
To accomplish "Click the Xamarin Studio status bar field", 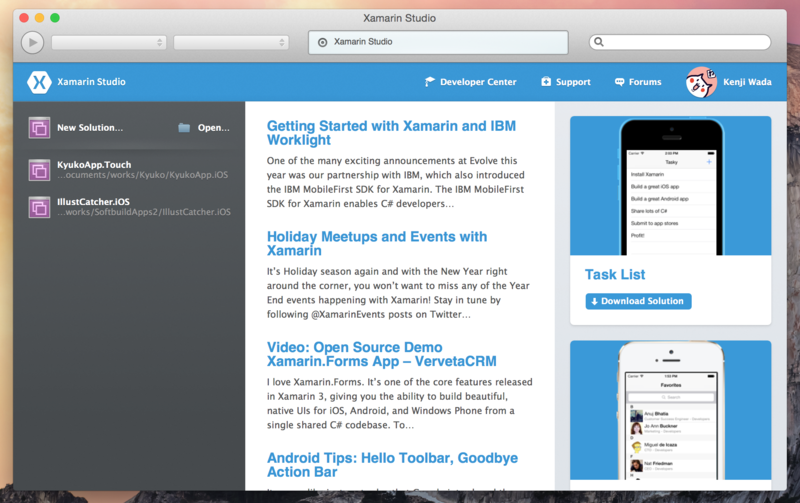I will click(438, 42).
